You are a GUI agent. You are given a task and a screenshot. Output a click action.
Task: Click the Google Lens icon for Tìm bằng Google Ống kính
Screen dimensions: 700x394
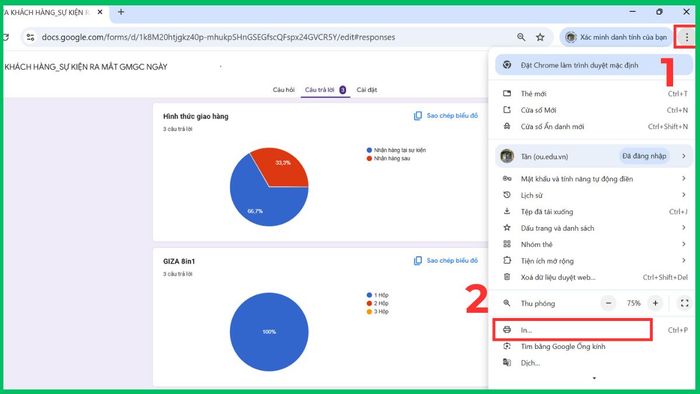tap(507, 346)
